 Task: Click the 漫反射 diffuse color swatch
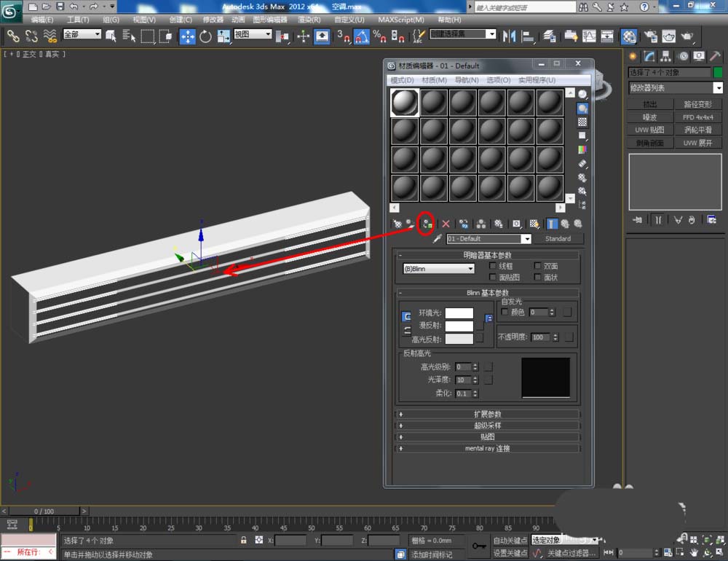[459, 326]
